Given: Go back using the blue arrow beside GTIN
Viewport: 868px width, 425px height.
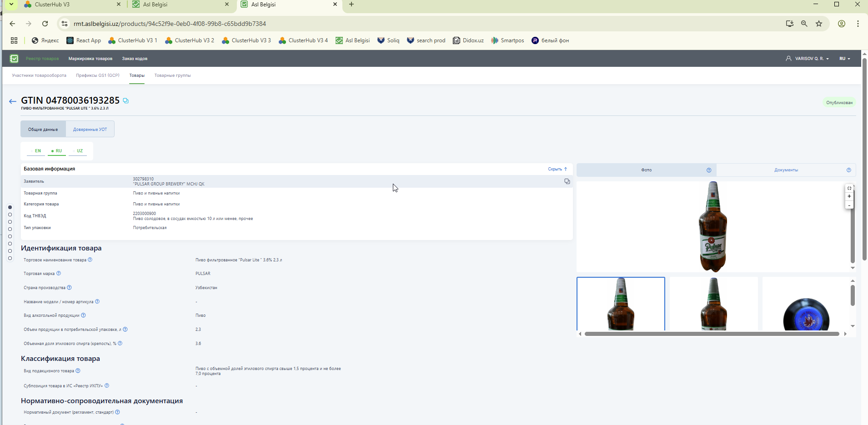Looking at the screenshot, I should 13,101.
